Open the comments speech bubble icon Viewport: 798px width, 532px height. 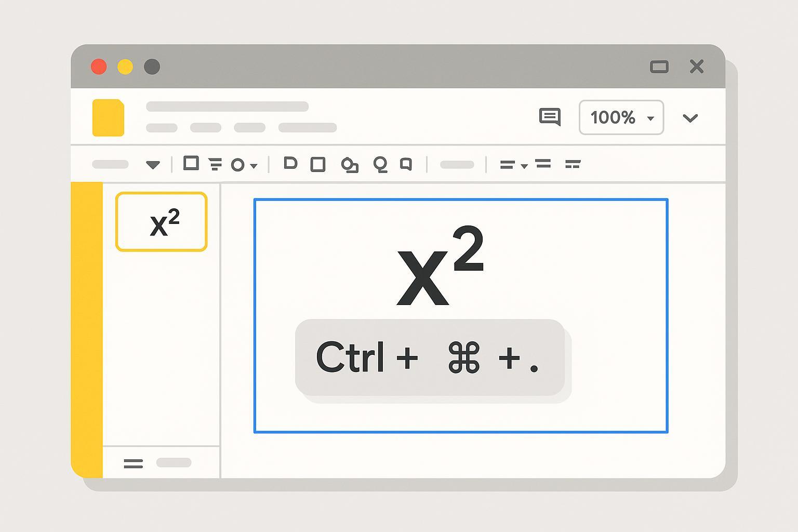(550, 117)
